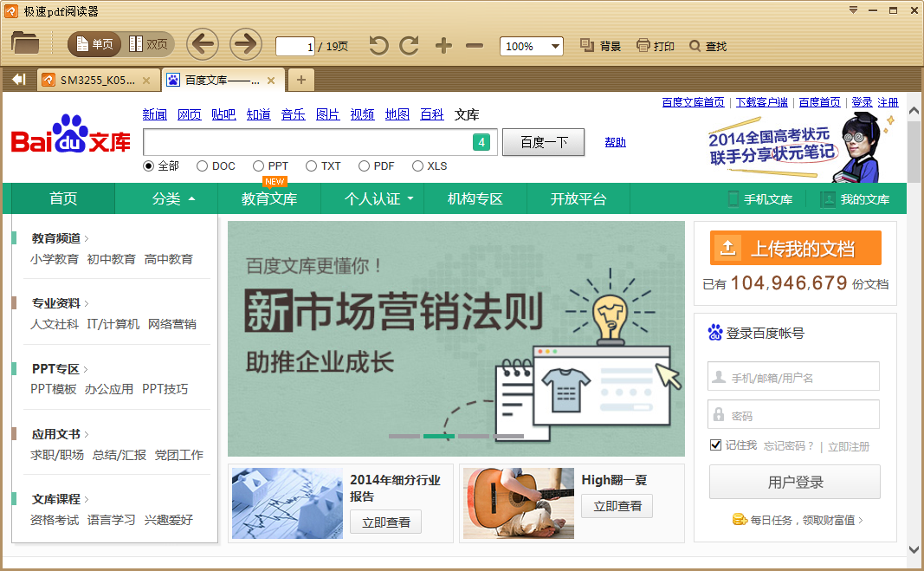The height and width of the screenshot is (571, 924).
Task: Open the 开放平台 navigation tab
Action: [578, 198]
